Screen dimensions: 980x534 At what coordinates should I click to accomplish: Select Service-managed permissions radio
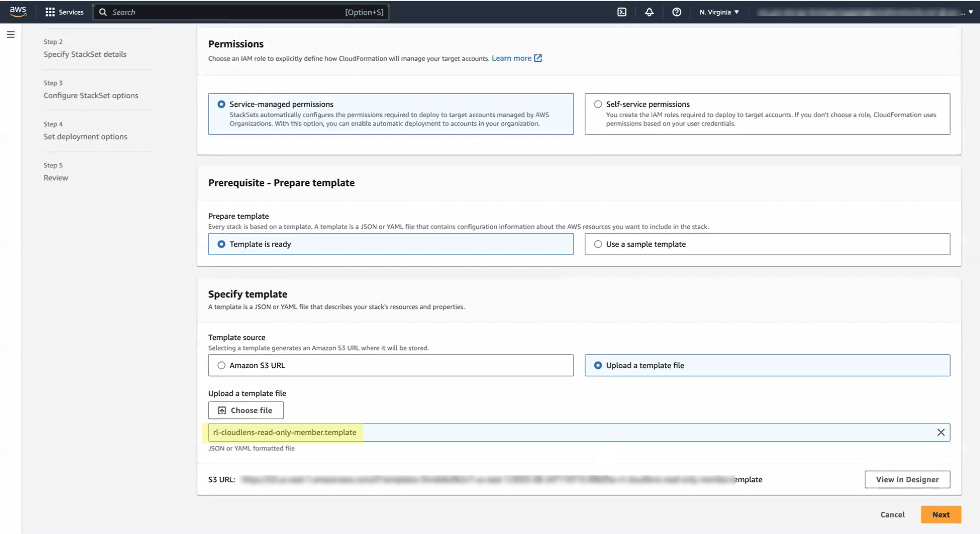coord(221,104)
